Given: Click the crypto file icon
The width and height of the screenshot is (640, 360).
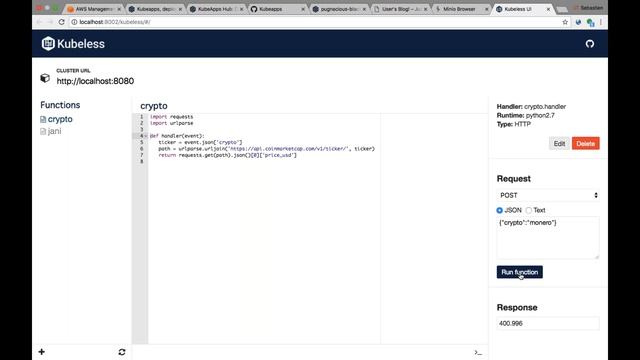Looking at the screenshot, I should click(43, 120).
